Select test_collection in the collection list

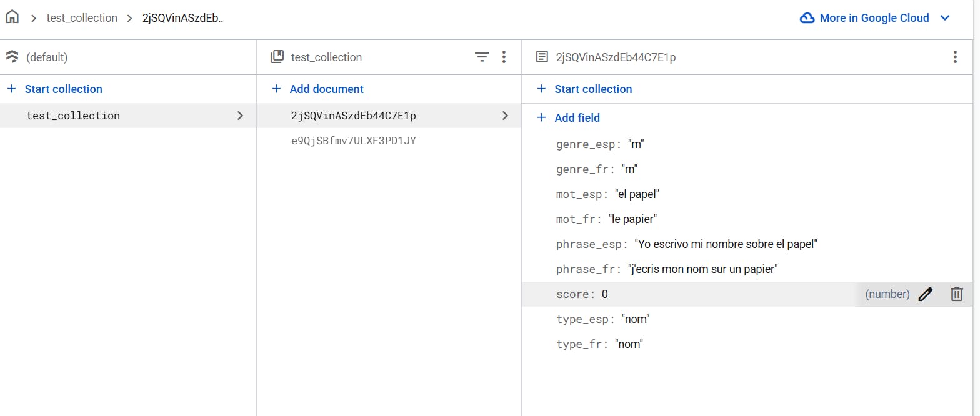(x=73, y=116)
